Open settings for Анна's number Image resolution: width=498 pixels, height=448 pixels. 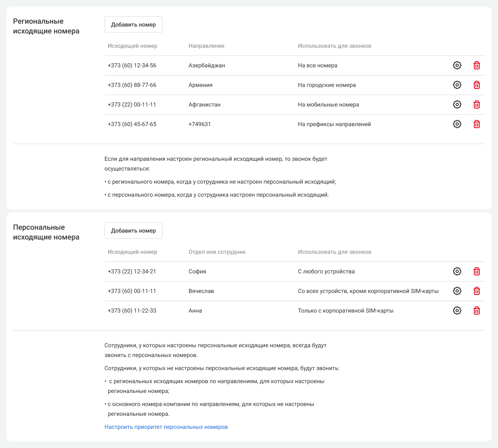point(457,310)
